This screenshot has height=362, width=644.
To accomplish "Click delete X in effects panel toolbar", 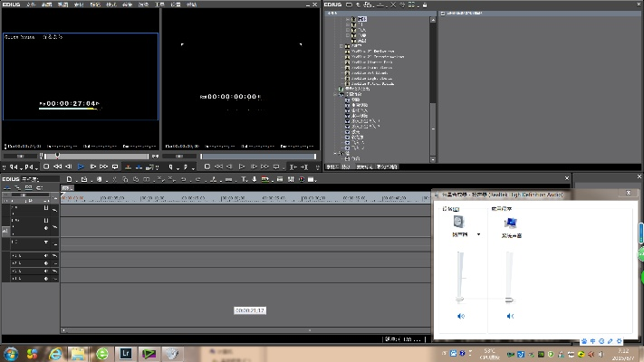I will [393, 5].
